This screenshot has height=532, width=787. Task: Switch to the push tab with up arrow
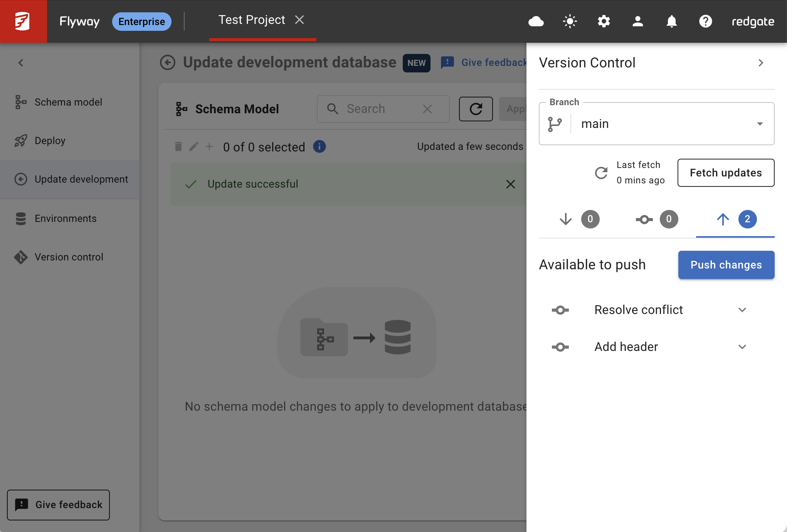coord(735,219)
